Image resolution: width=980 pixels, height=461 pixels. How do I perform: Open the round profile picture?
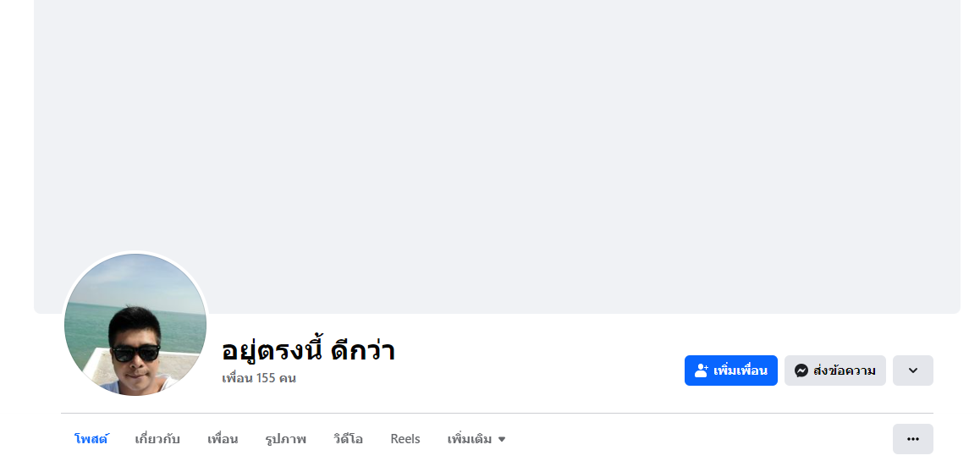[x=135, y=325]
